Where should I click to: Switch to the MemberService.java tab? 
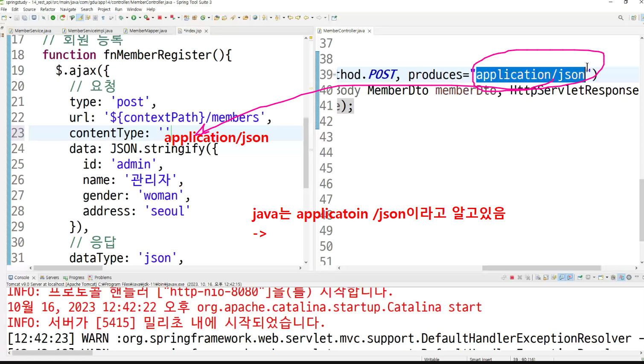coord(30,31)
